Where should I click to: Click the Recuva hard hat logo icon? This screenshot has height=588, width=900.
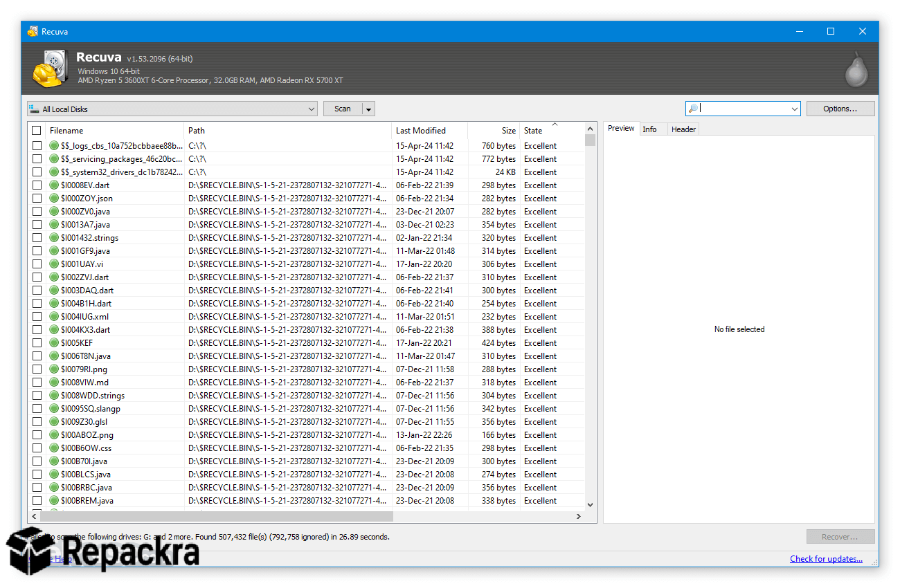[50, 68]
